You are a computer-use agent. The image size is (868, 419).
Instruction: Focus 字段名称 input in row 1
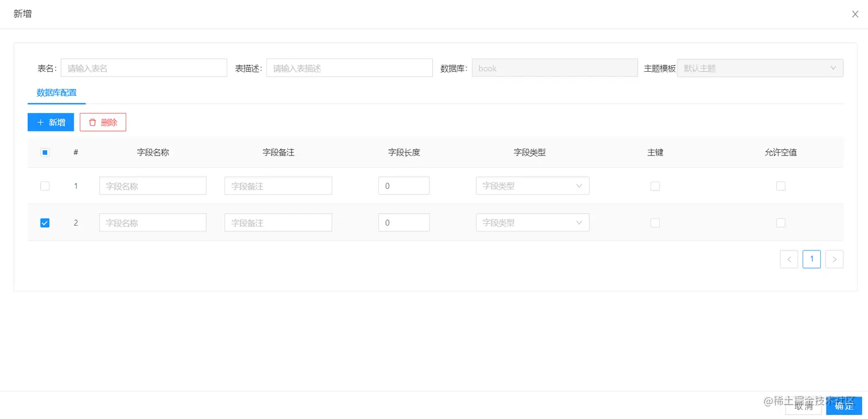click(x=153, y=186)
